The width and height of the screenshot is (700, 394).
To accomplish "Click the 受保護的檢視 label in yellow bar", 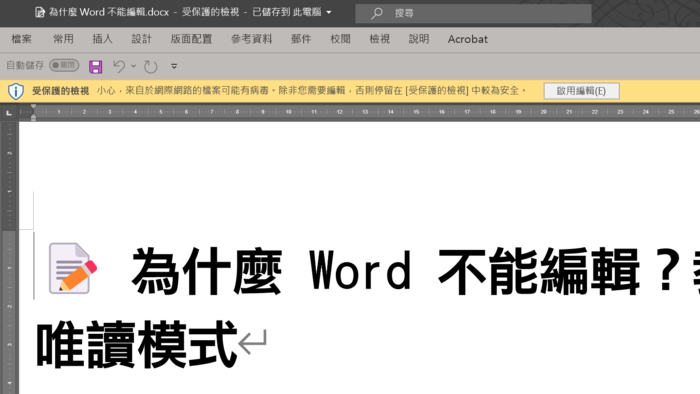I will click(x=60, y=91).
